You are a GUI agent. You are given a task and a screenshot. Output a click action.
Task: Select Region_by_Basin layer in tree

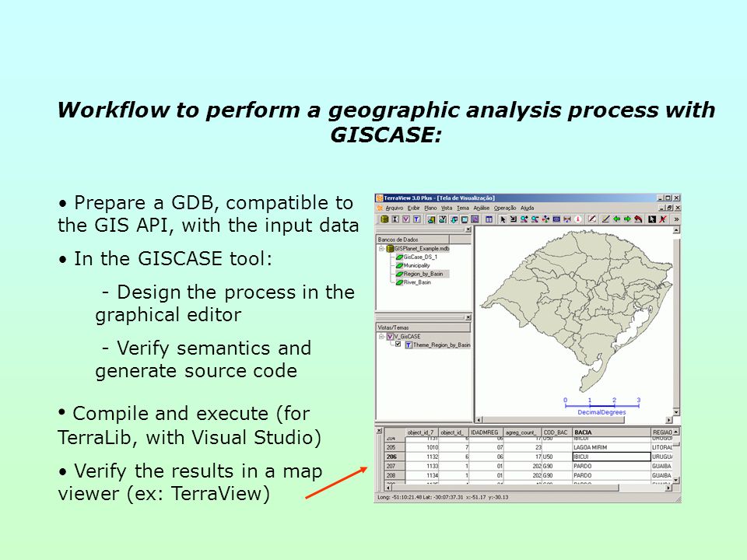pos(423,275)
